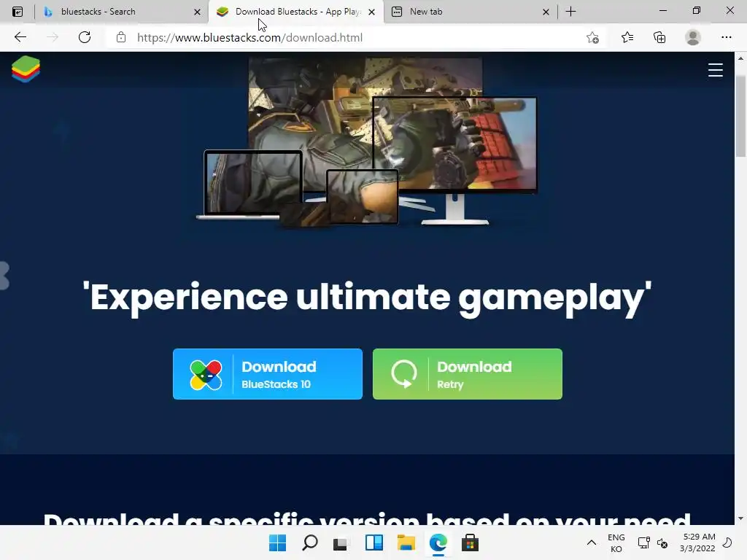Click the muted volume tray icon

[x=662, y=542]
